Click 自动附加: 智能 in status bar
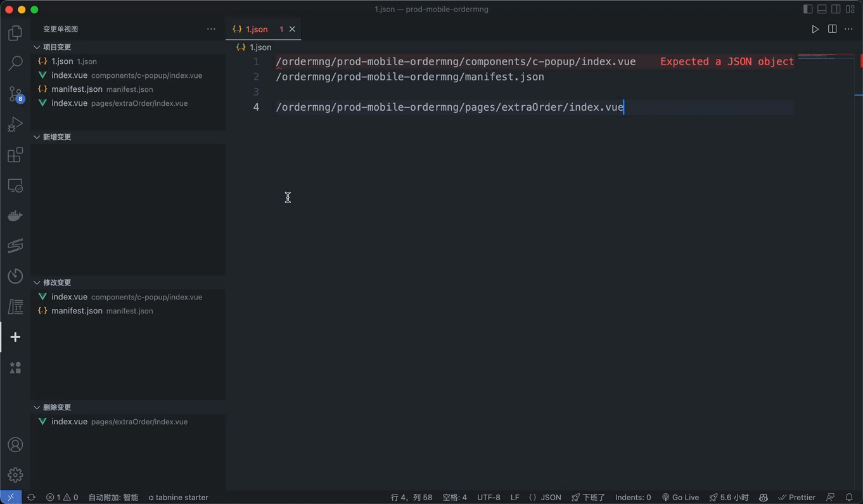The width and height of the screenshot is (863, 504). pos(113,497)
